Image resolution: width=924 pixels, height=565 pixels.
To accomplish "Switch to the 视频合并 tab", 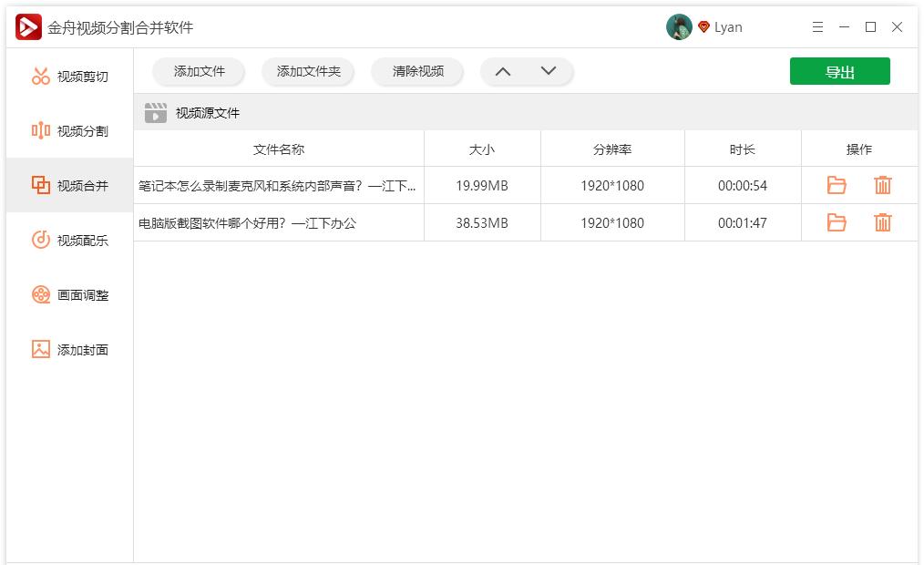I will (68, 185).
